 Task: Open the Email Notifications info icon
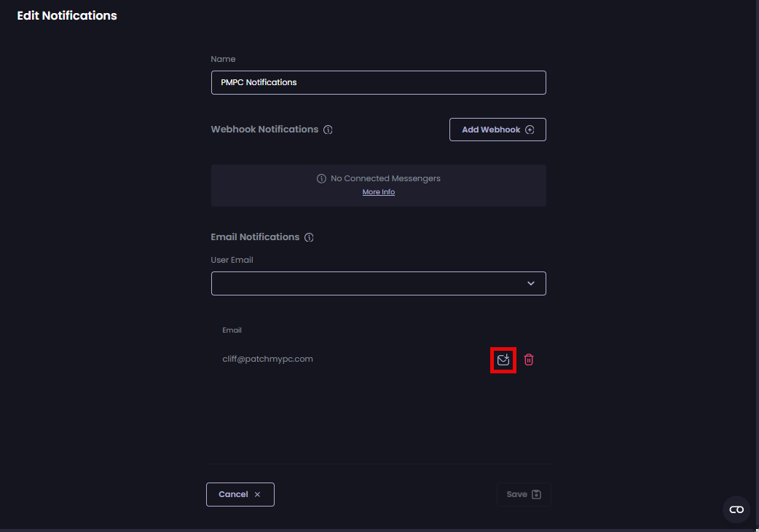[x=309, y=237]
